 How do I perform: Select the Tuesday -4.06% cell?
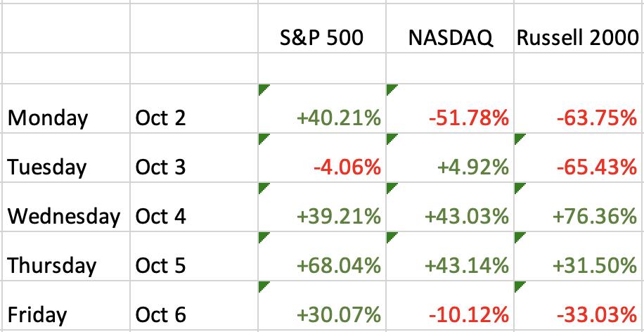coord(322,158)
